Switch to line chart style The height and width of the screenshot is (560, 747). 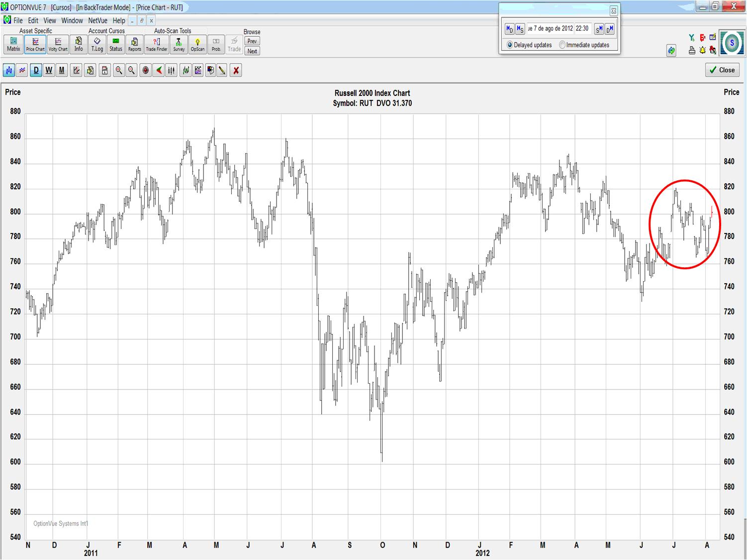point(22,71)
